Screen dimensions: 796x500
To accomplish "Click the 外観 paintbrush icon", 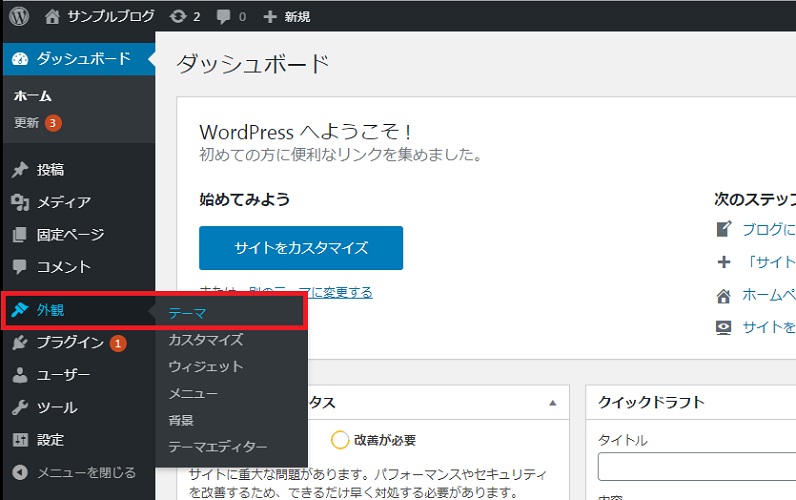I will click(19, 310).
